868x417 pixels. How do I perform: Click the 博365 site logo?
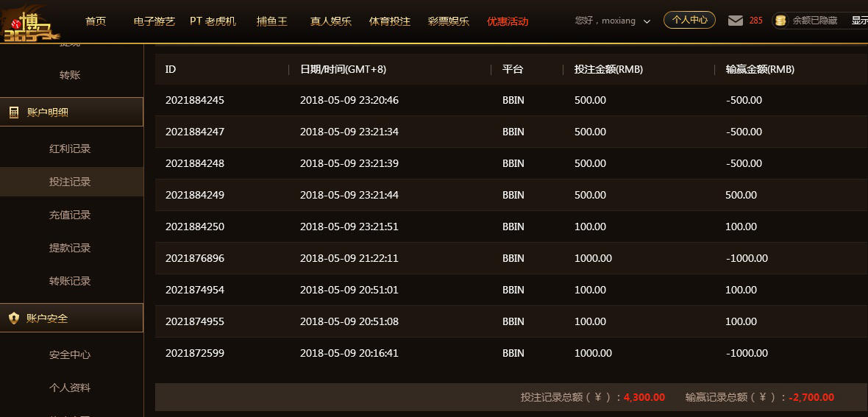click(30, 24)
